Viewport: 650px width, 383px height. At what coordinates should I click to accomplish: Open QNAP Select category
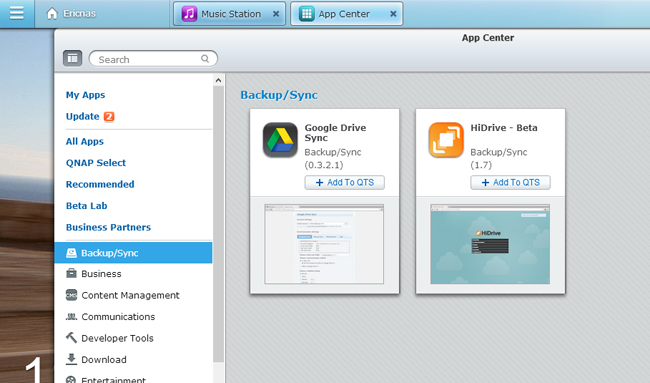pos(96,163)
